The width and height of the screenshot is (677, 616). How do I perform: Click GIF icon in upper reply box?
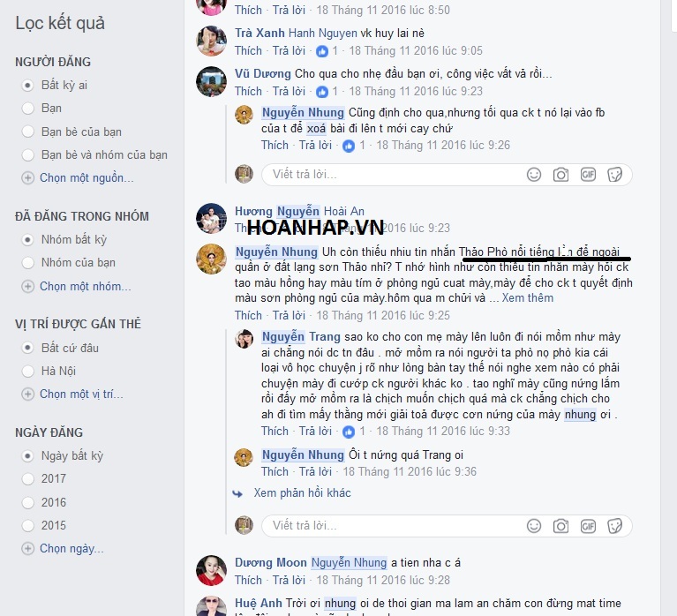point(588,175)
